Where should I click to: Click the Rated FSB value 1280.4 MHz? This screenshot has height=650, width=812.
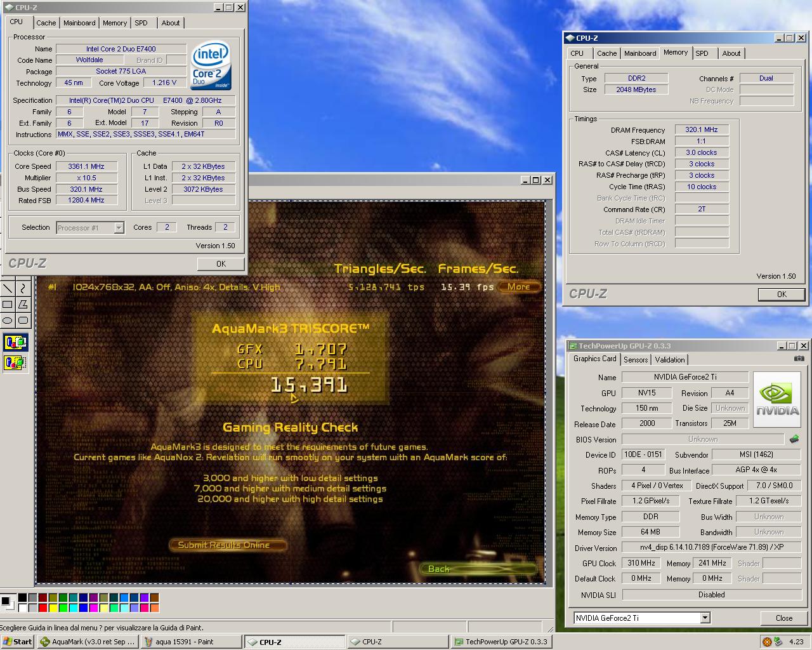click(x=86, y=200)
